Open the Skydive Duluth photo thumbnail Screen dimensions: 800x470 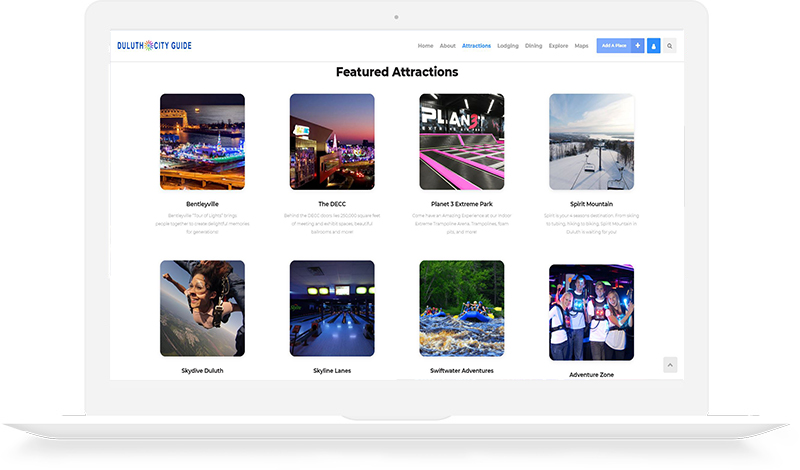(x=202, y=308)
